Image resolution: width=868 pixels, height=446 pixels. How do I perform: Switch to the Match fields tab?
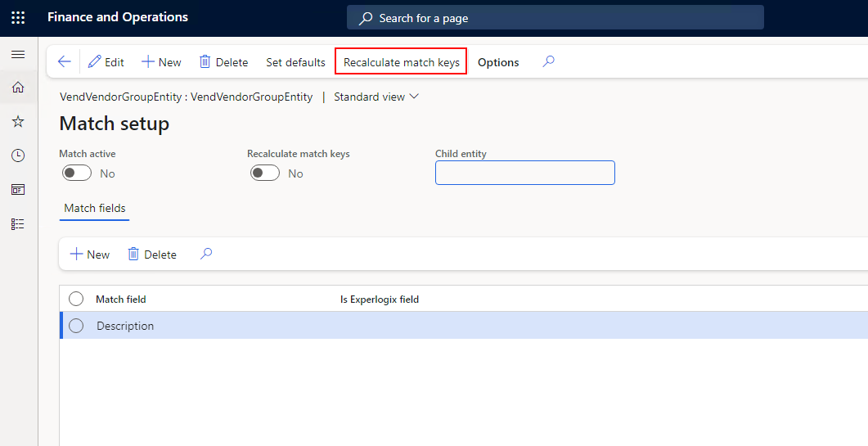(95, 209)
